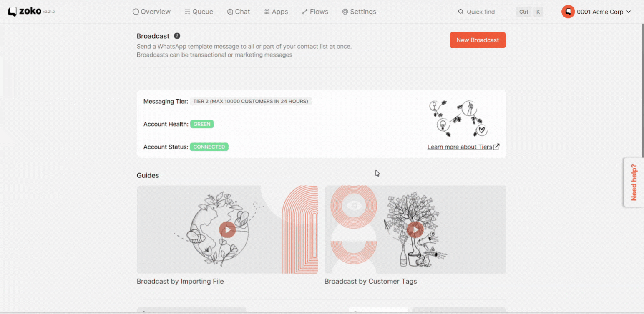Open the Apps menu
644x314 pixels.
click(x=276, y=12)
